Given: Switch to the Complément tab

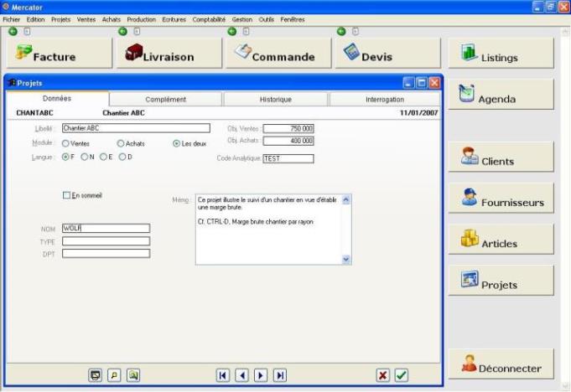Looking at the screenshot, I should click(166, 100).
